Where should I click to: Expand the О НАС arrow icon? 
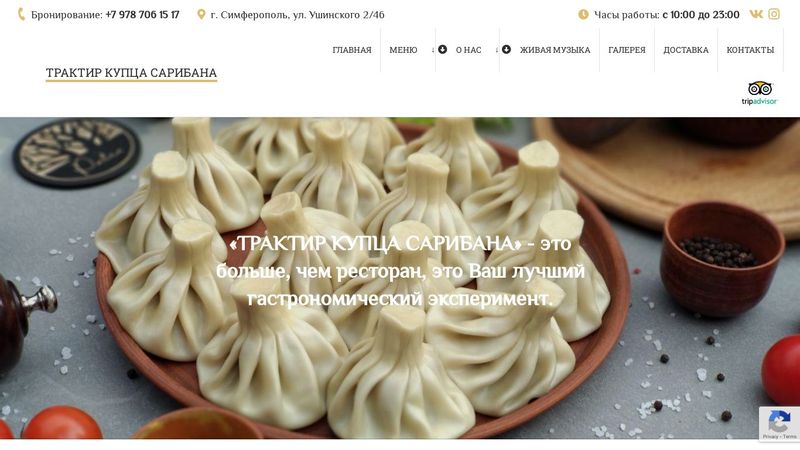coord(442,49)
